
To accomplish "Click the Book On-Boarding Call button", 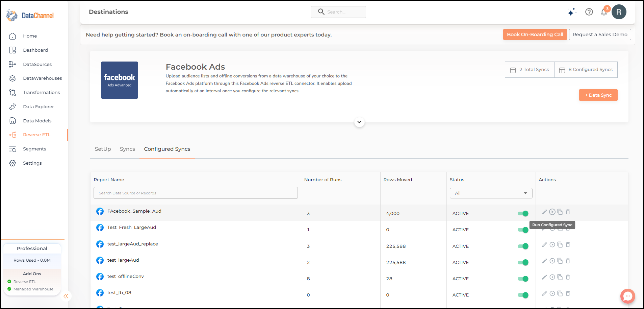I will (535, 34).
